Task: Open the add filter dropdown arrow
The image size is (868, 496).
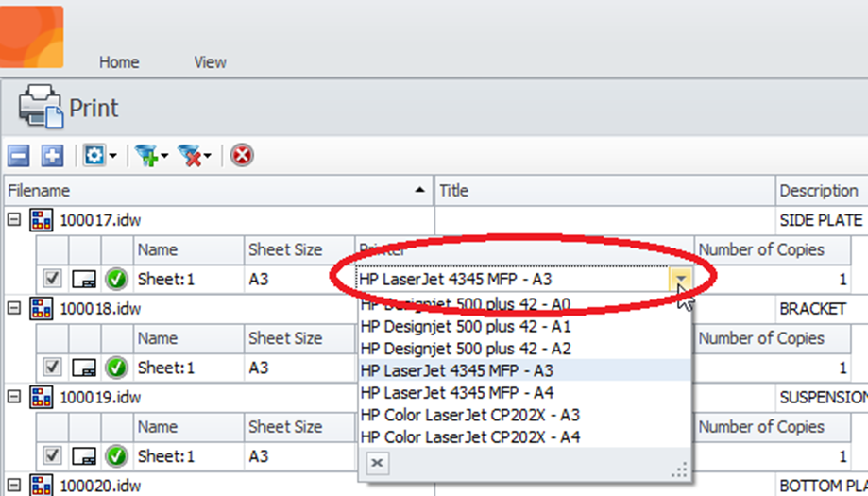Action: pyautogui.click(x=165, y=156)
